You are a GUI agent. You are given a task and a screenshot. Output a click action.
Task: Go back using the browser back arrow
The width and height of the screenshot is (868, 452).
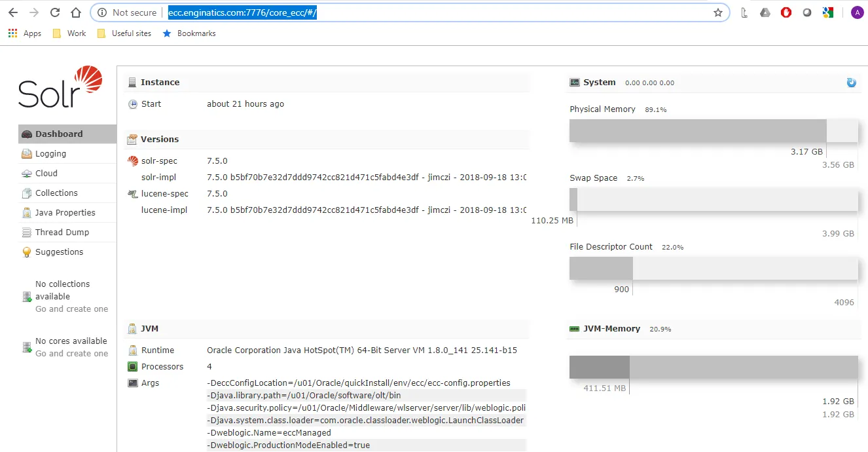(12, 12)
